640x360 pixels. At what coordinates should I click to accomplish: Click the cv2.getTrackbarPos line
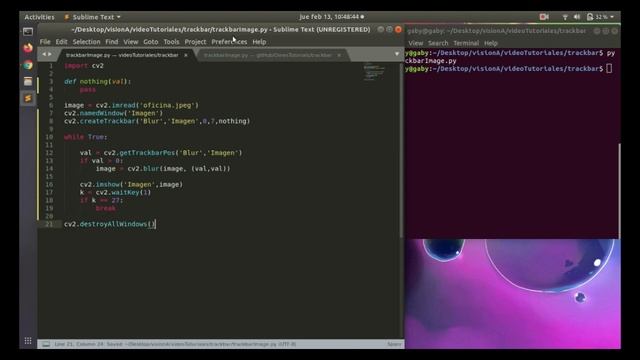click(161, 153)
